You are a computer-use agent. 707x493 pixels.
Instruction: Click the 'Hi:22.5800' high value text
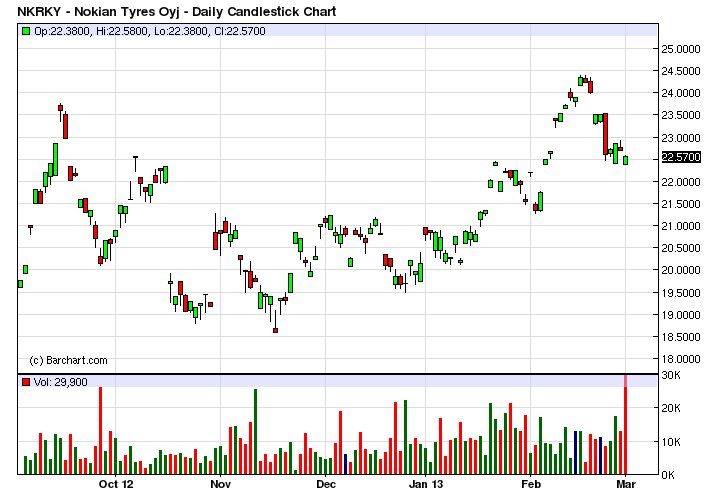click(x=122, y=31)
